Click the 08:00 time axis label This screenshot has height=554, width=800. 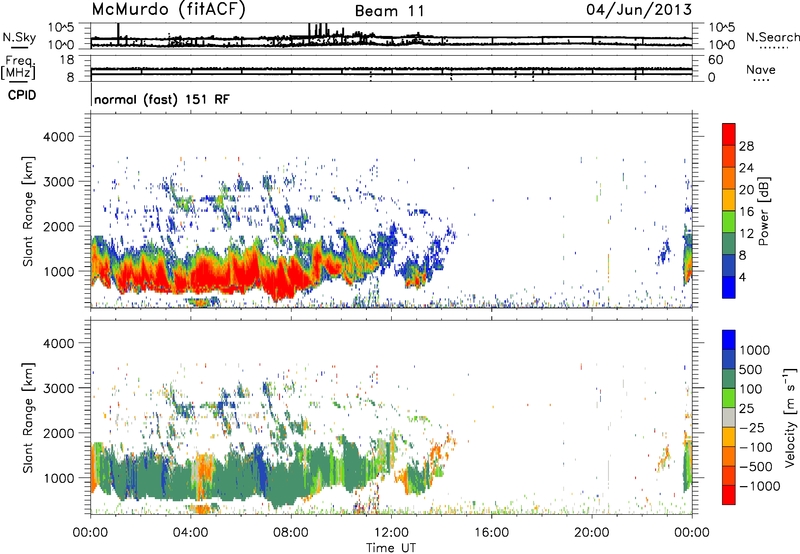pos(291,533)
